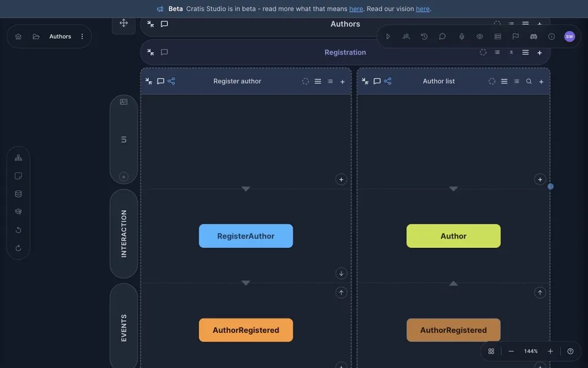Image resolution: width=588 pixels, height=368 pixels.
Task: Select AuthorRegistered event under Register author
Action: (246, 330)
